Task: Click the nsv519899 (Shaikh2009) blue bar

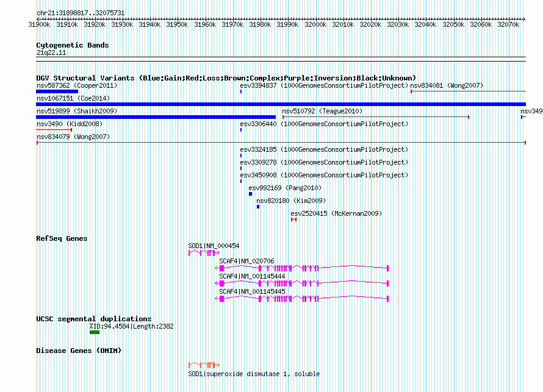Action: (x=156, y=117)
